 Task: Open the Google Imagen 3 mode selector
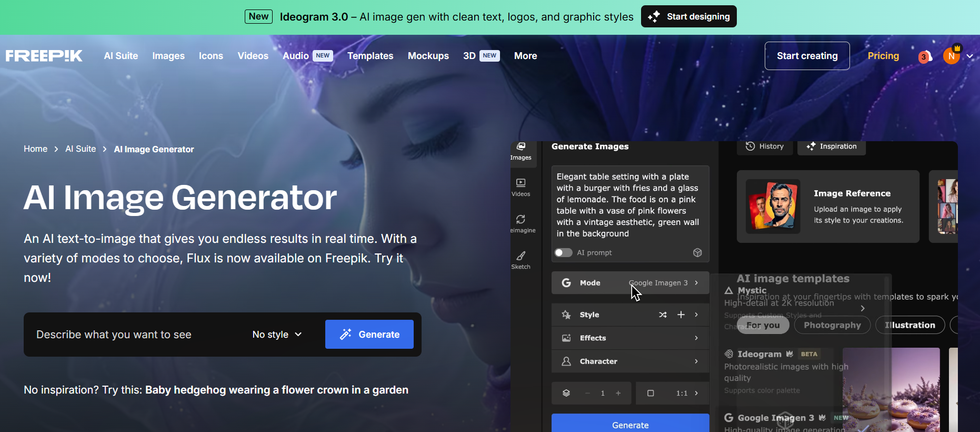pyautogui.click(x=631, y=283)
